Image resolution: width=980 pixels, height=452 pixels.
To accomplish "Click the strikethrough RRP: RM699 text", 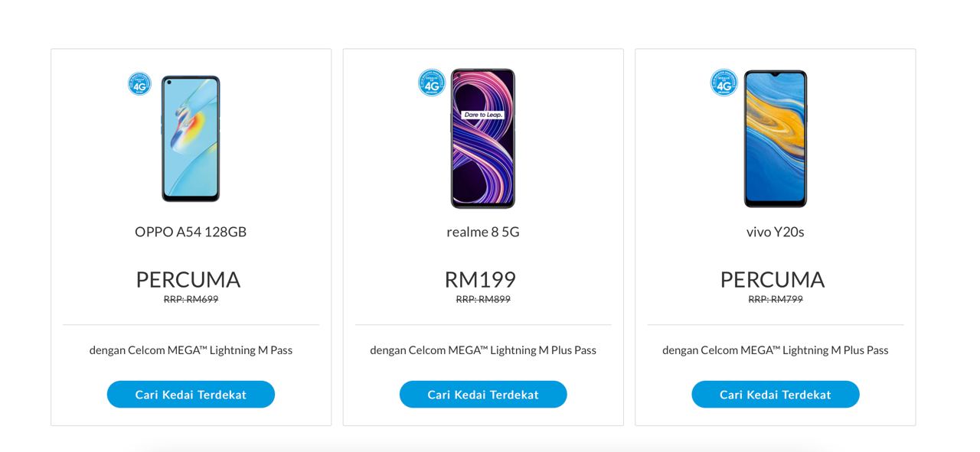I will click(x=191, y=300).
